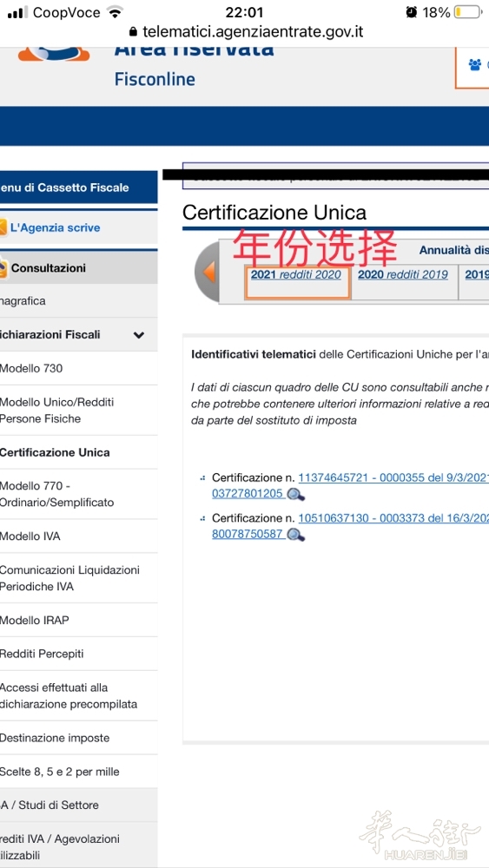Viewport: 489px width, 868px height.
Task: Open Modello 730 menu entry
Action: tap(79, 368)
